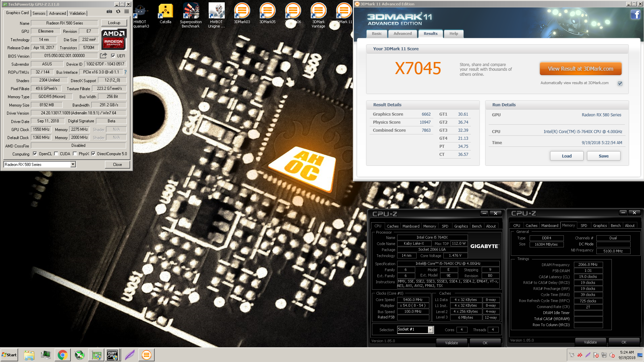Switch to GPU-Z Sensors tab
Image resolution: width=644 pixels, height=362 pixels.
[x=39, y=13]
